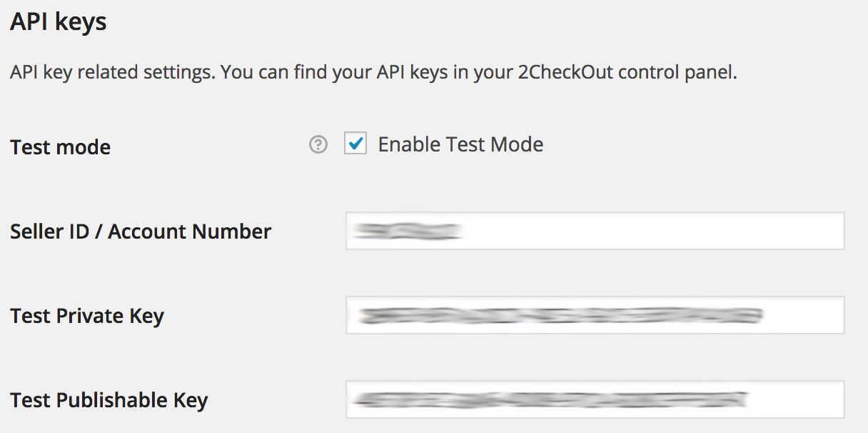Click the Test Publishable Key label
The width and height of the screenshot is (868, 433).
click(x=108, y=399)
